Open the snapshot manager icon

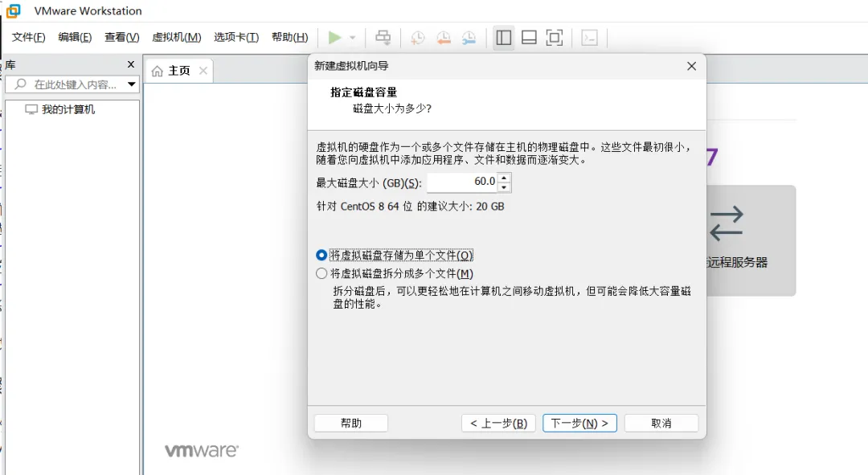pos(469,38)
